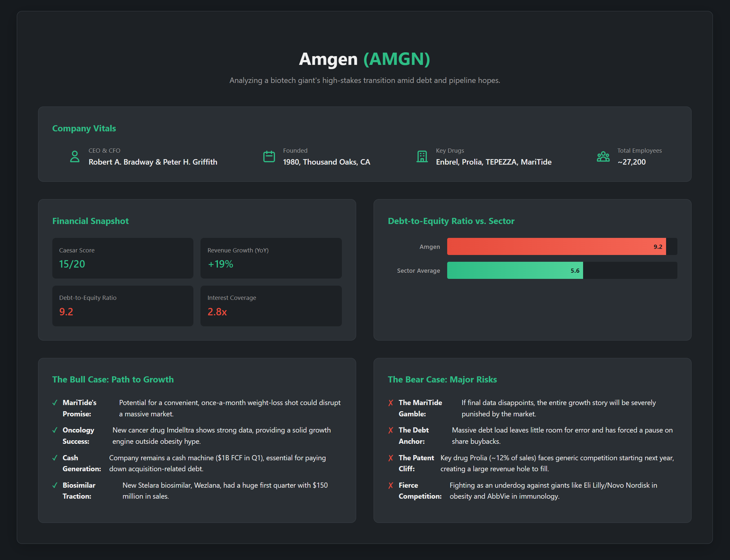Click the Amgen label left of chart
The height and width of the screenshot is (560, 730).
click(x=429, y=247)
